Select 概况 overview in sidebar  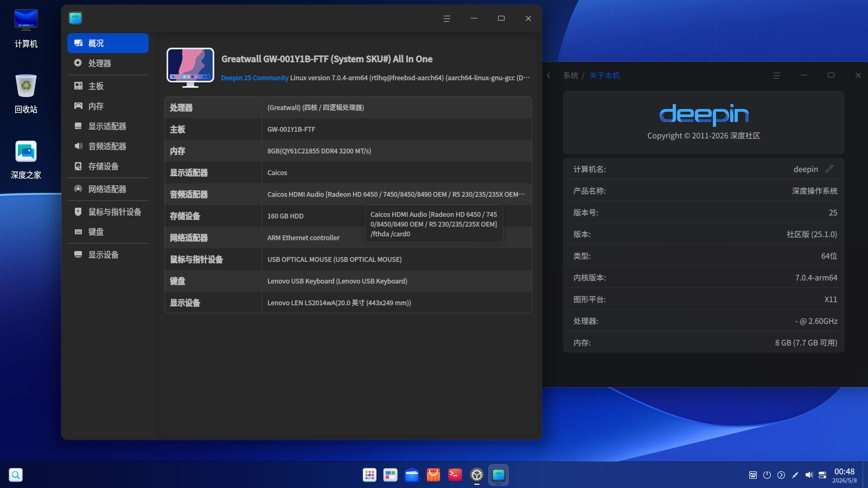[x=108, y=43]
